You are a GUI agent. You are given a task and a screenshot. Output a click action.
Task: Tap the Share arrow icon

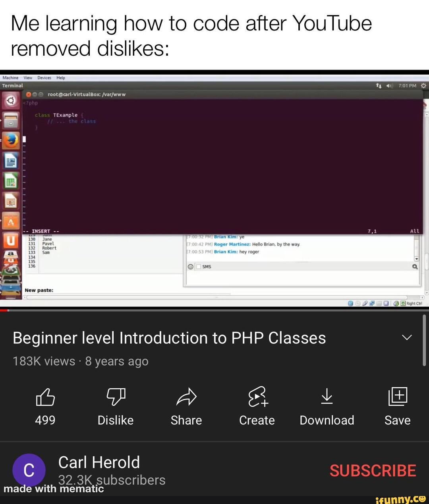(x=186, y=397)
